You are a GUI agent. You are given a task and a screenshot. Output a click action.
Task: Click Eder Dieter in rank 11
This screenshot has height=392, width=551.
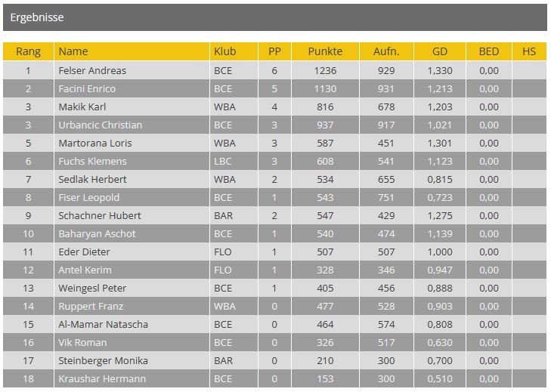click(x=84, y=252)
